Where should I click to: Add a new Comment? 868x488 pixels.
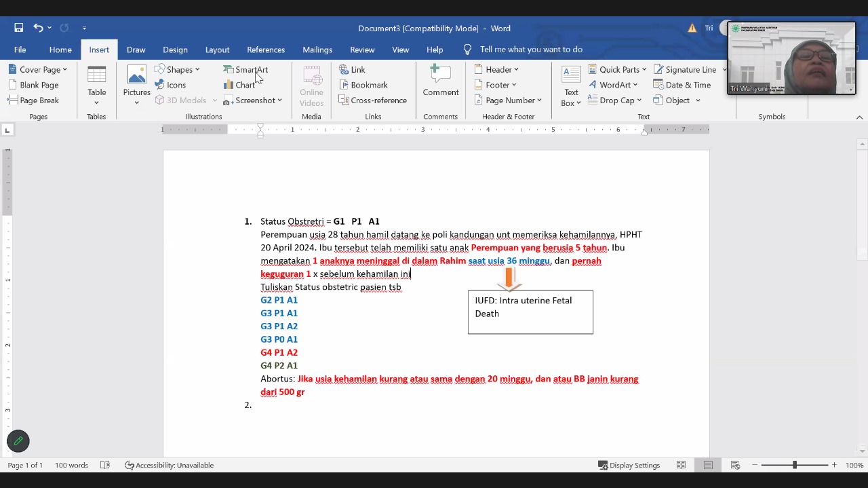(440, 81)
